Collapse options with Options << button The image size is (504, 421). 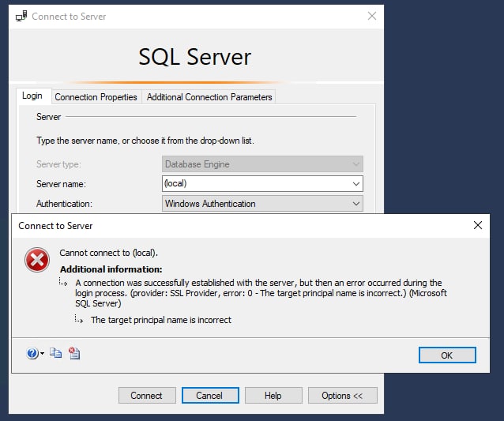tap(343, 395)
